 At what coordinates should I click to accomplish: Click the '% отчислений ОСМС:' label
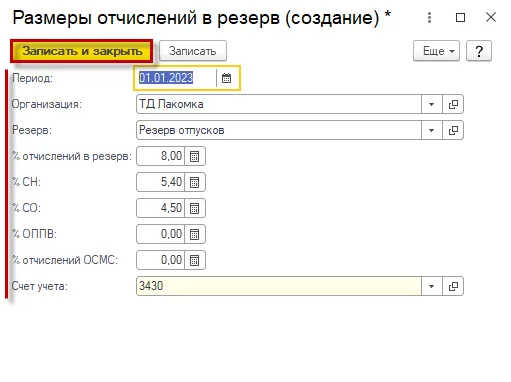(x=65, y=260)
